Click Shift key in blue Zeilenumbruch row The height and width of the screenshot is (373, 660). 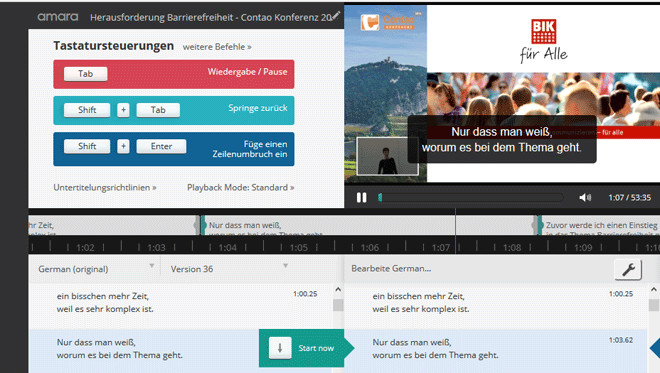87,146
